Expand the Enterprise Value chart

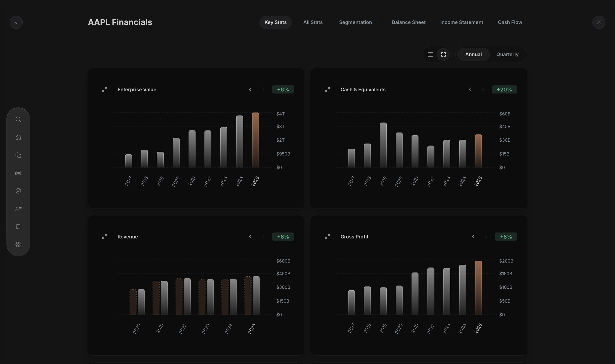(105, 89)
